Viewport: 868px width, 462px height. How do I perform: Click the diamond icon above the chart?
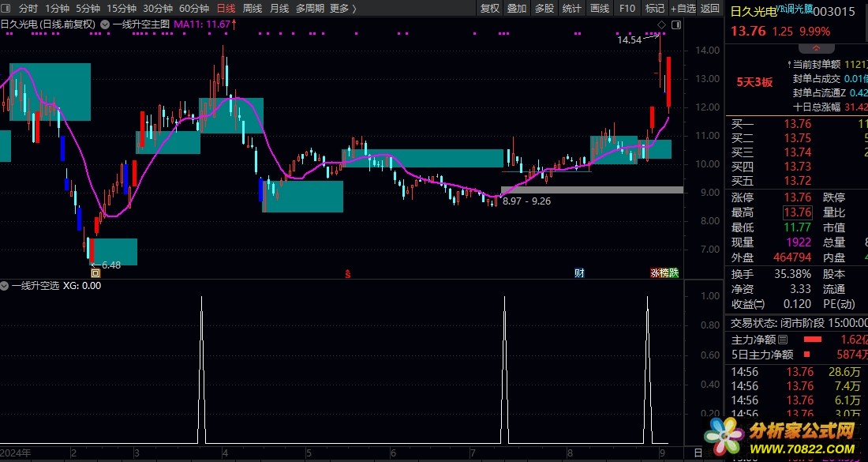tap(661, 25)
